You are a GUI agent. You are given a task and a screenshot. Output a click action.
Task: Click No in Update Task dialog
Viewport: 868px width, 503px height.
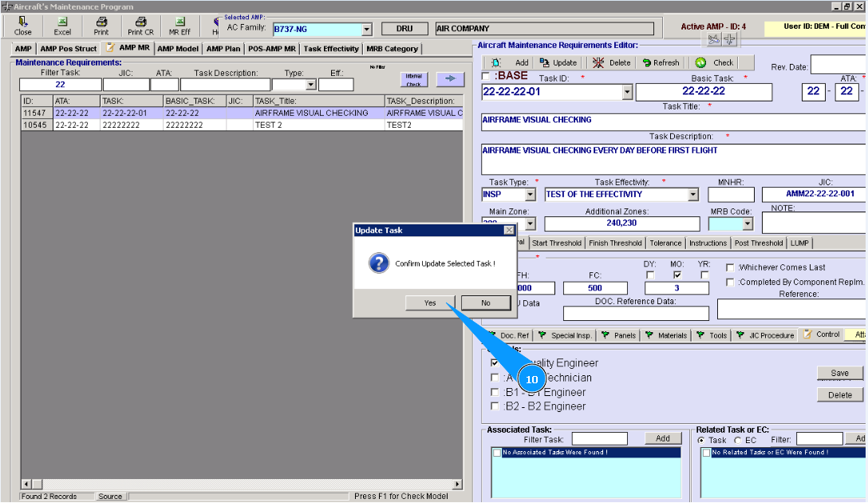tap(486, 303)
